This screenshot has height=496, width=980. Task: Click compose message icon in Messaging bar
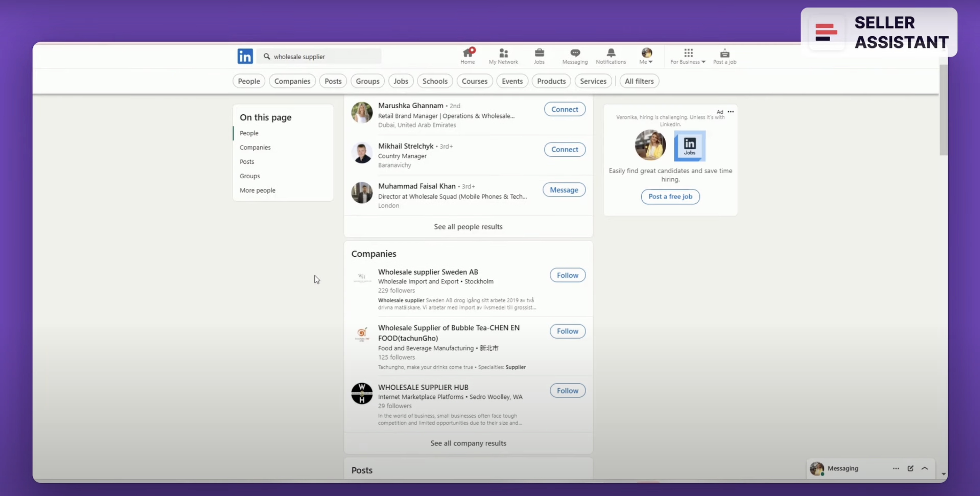[910, 468]
